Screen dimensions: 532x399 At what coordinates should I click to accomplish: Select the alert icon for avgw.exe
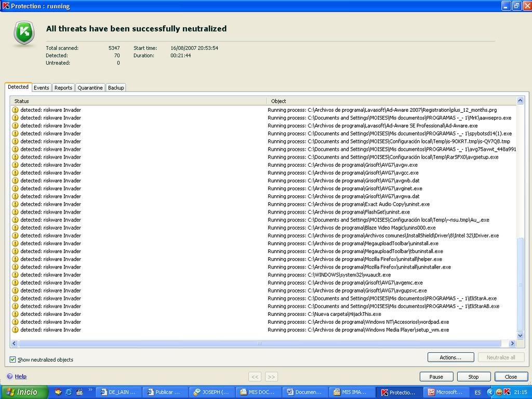click(15, 165)
